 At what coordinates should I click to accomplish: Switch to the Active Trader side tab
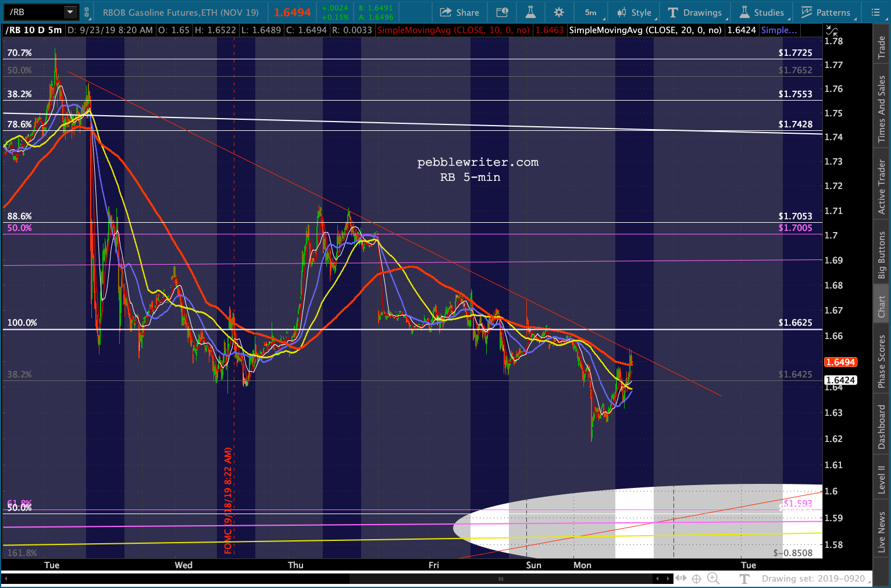point(882,187)
